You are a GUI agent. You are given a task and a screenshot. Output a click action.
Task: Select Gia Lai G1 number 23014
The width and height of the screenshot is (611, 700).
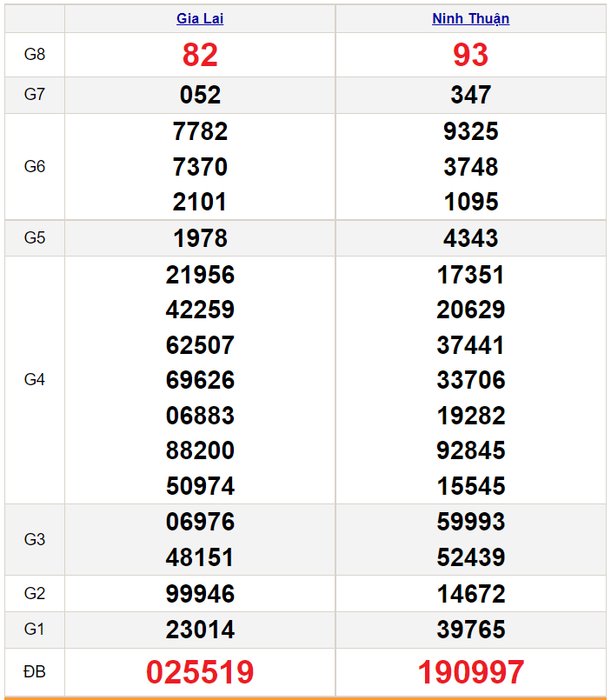pyautogui.click(x=200, y=630)
